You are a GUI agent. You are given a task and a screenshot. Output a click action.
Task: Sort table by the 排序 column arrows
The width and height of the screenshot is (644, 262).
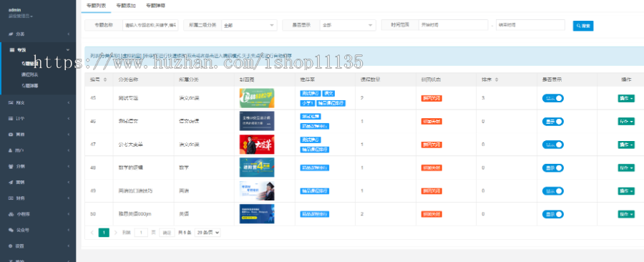pos(497,79)
